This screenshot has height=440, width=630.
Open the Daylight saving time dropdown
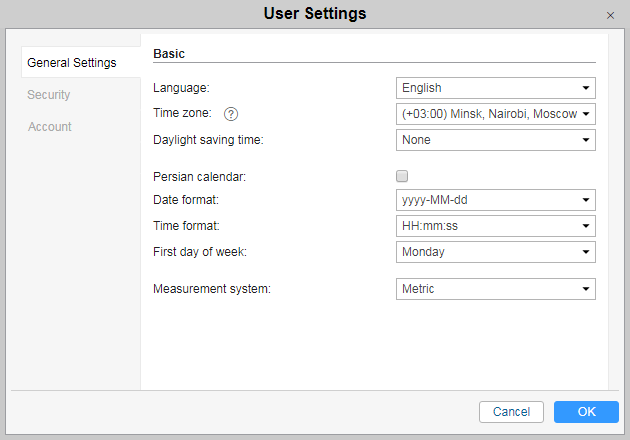[495, 140]
